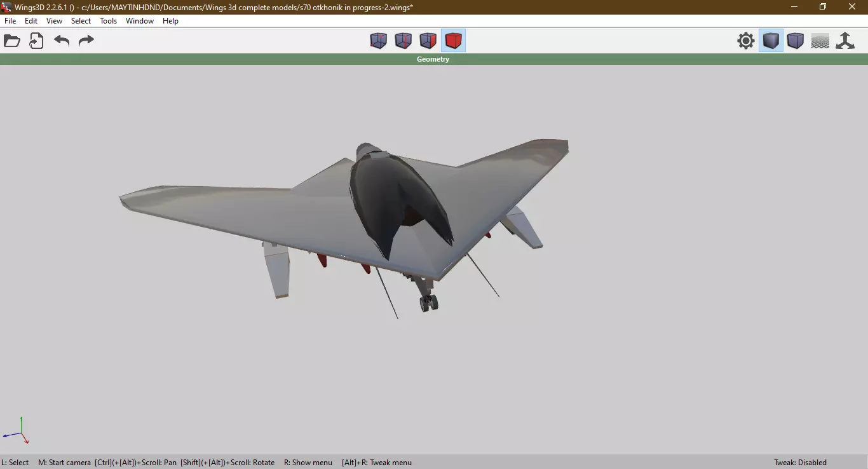Open preferences with the gear icon
The height and width of the screenshot is (469, 868).
click(x=746, y=41)
